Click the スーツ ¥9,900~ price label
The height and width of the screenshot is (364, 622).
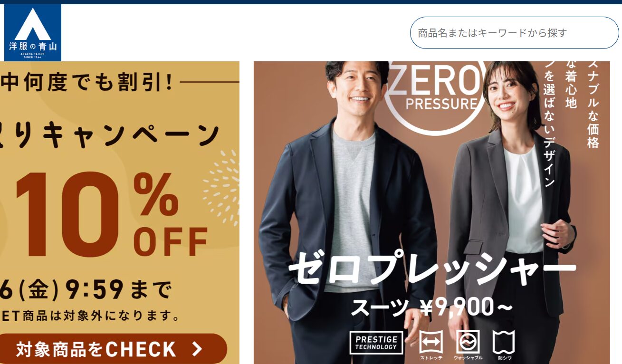[431, 308]
